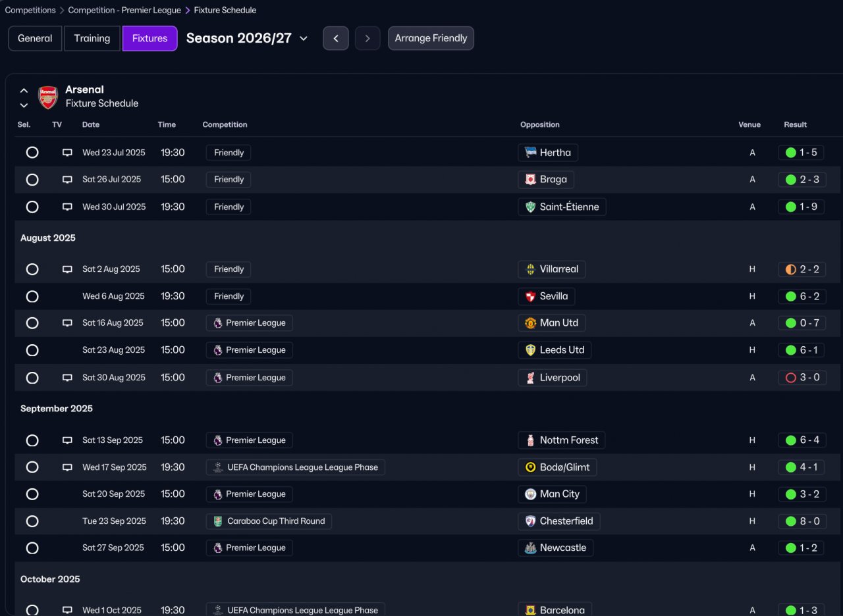
Task: Click the TV icon for the Nottm Forest match
Action: (67, 440)
